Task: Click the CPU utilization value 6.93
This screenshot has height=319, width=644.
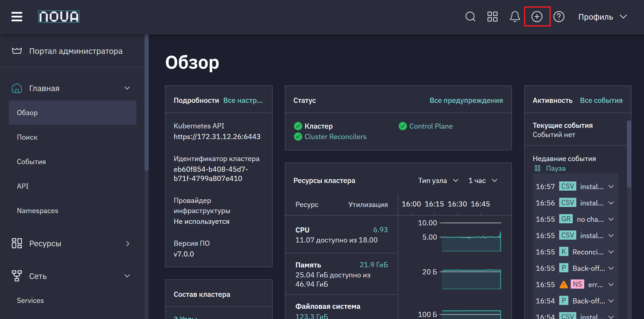Action: (x=380, y=230)
